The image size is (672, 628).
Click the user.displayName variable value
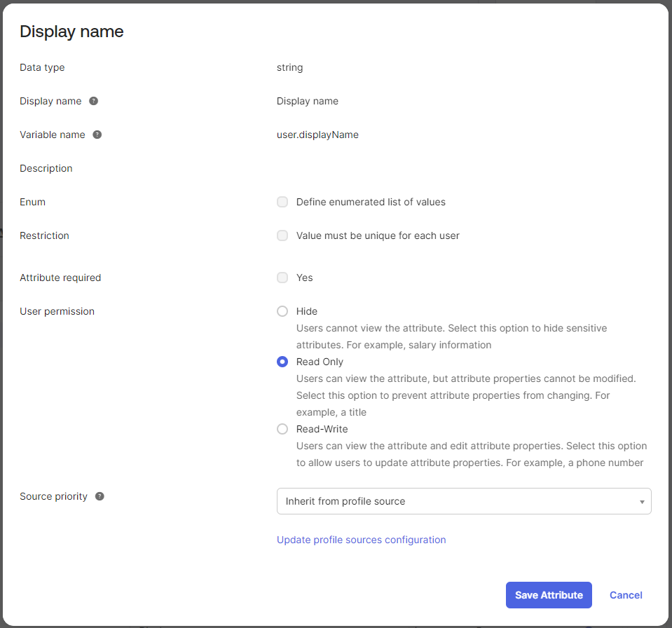317,135
